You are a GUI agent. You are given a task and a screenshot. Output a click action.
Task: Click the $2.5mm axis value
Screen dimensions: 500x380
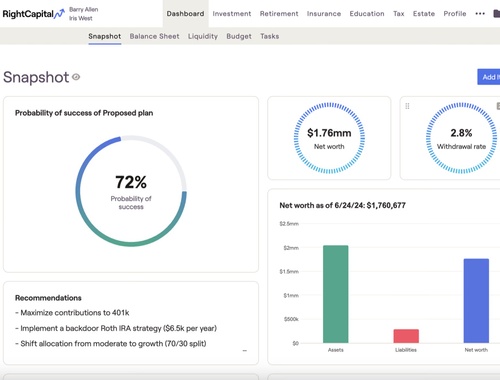[289, 224]
